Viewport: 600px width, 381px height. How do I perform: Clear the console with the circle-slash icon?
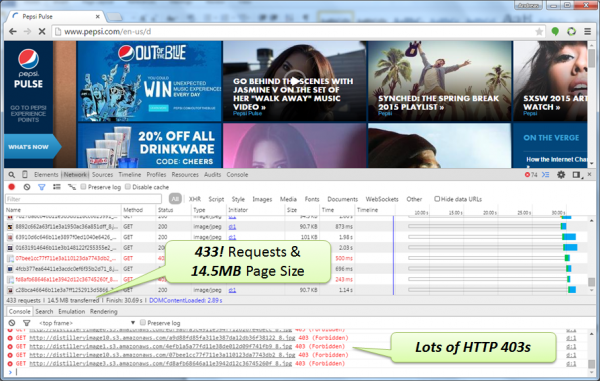[11, 322]
